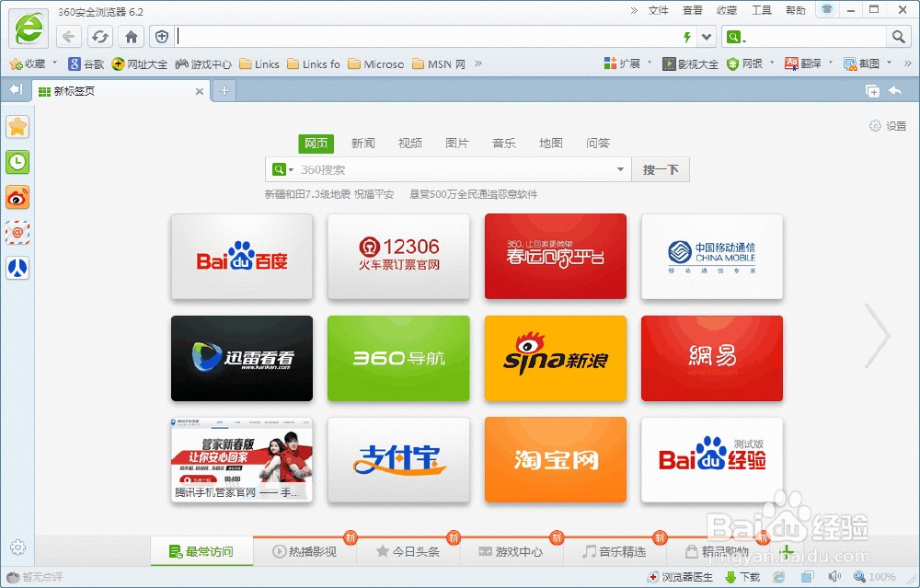Image resolution: width=920 pixels, height=588 pixels.
Task: Open the blue people icon in the sidebar
Action: tap(17, 268)
